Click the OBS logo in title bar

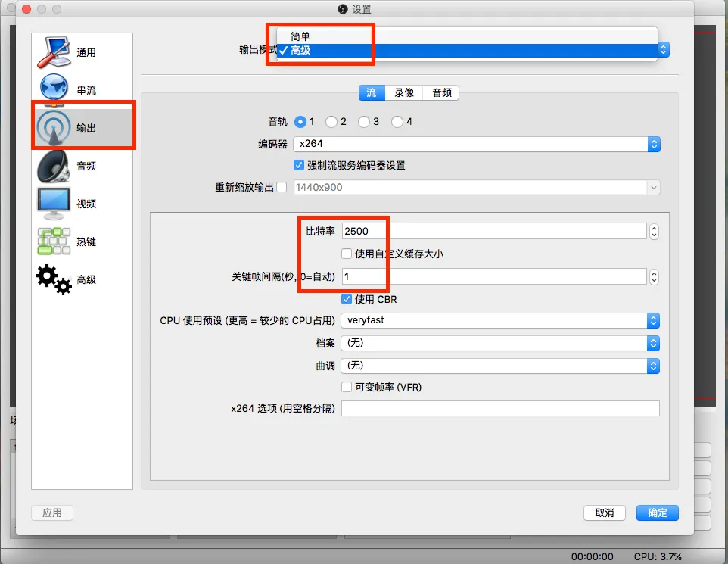point(343,9)
